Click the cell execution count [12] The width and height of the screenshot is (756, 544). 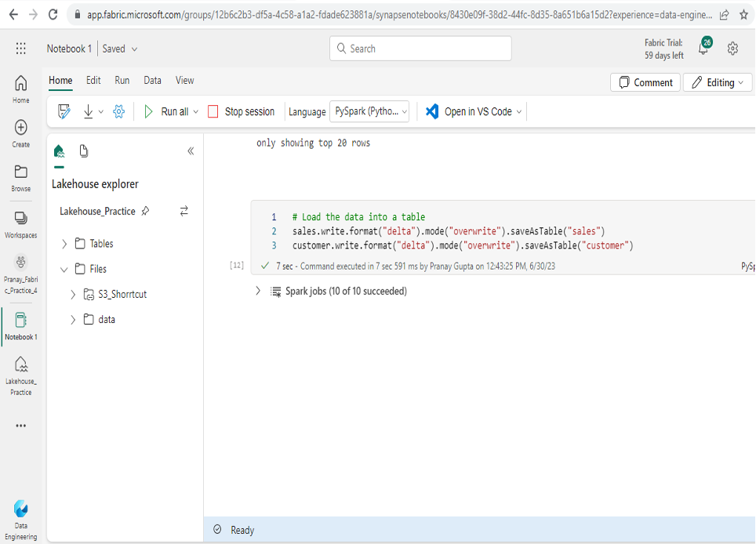(236, 265)
